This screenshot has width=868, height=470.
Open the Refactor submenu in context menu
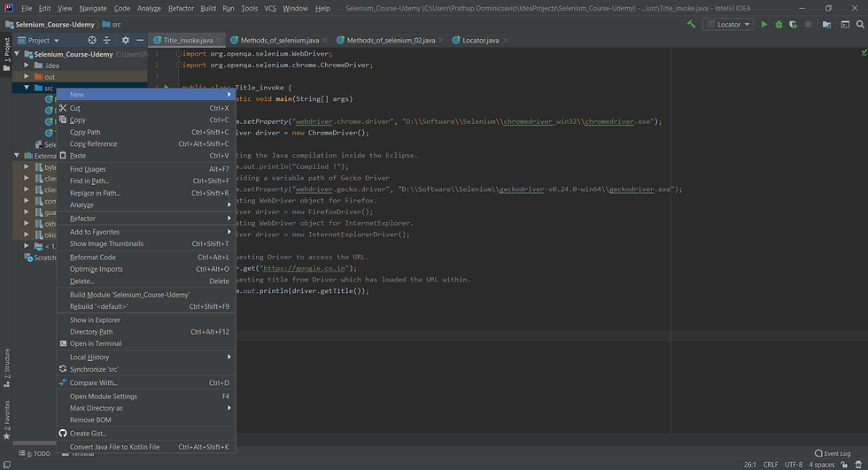pos(146,219)
